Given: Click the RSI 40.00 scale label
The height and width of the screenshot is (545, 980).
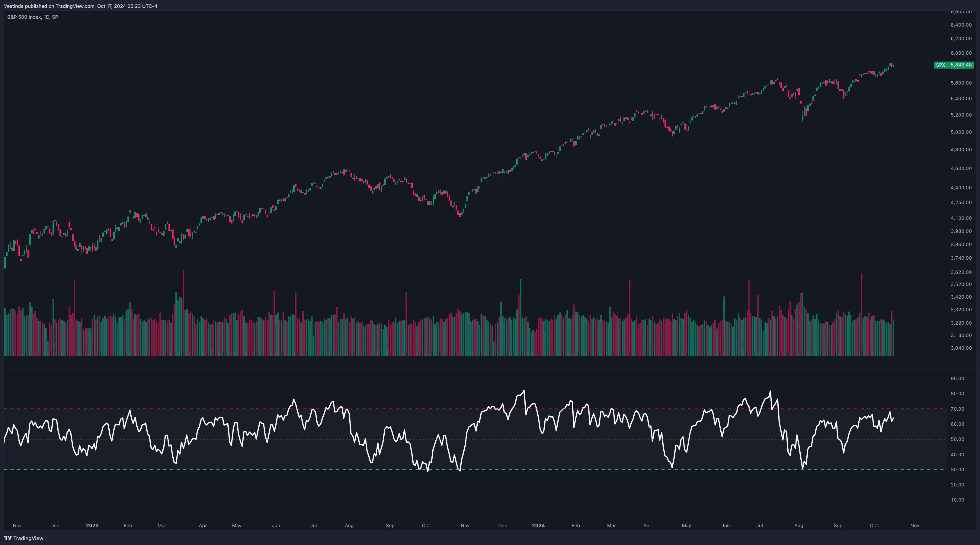Looking at the screenshot, I should coord(958,455).
